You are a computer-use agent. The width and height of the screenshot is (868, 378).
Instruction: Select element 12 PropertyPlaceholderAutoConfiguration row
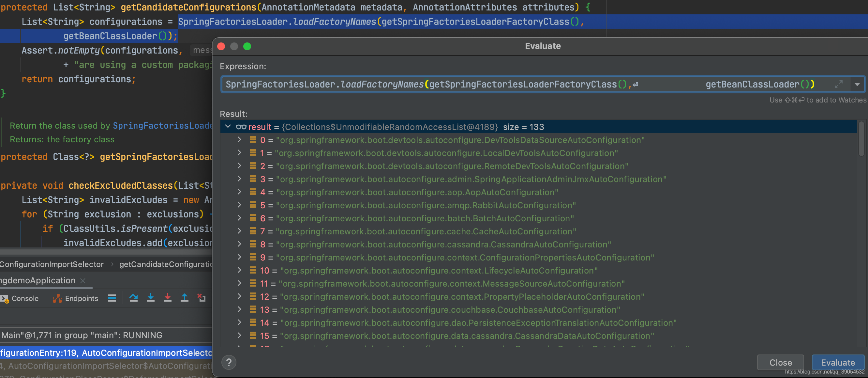click(x=538, y=296)
